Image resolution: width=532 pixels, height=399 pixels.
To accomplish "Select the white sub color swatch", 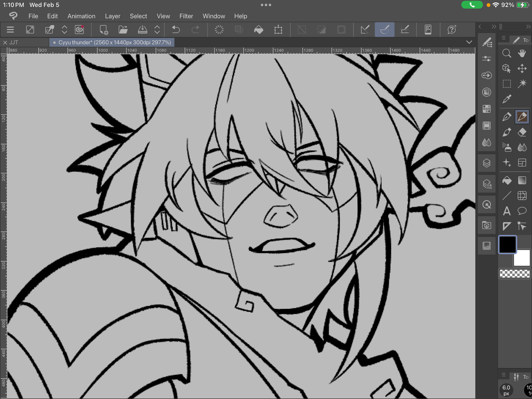I will pyautogui.click(x=522, y=258).
